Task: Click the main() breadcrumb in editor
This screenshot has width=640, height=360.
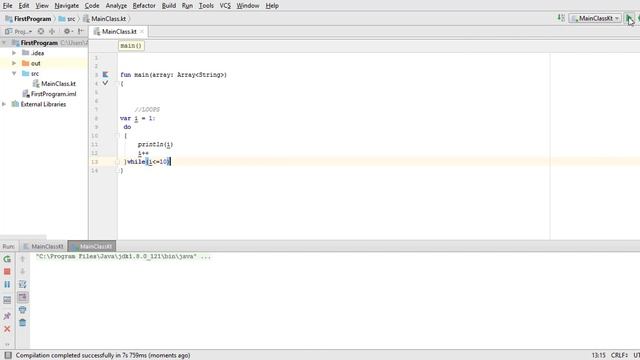Action: click(x=131, y=46)
